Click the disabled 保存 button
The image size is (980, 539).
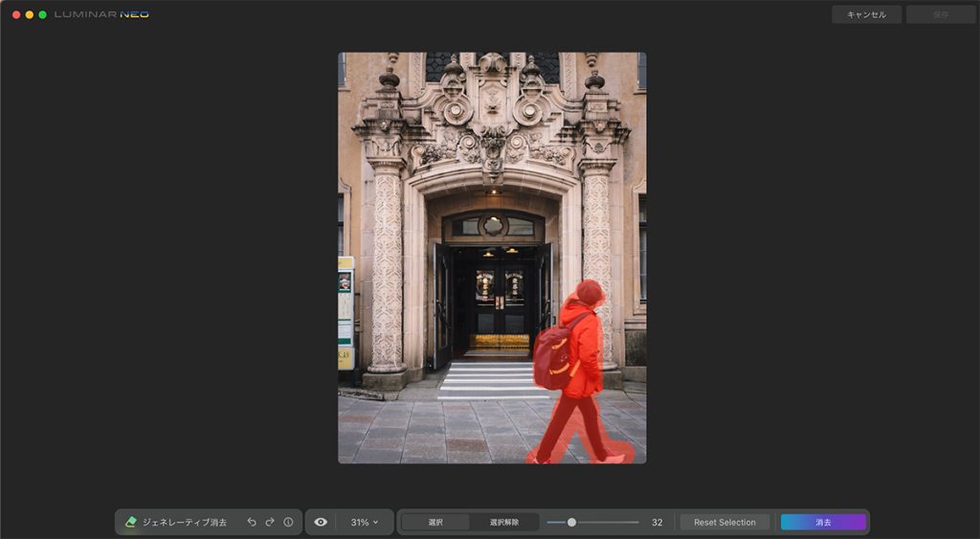pos(941,14)
